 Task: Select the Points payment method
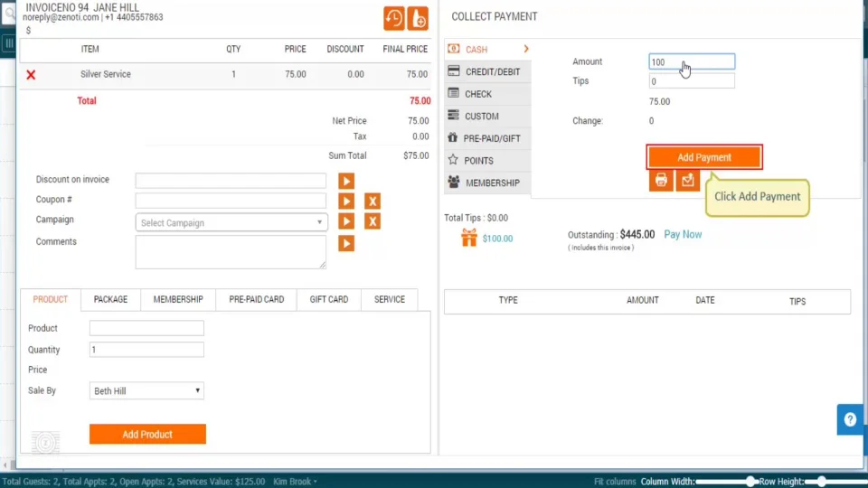(x=487, y=161)
